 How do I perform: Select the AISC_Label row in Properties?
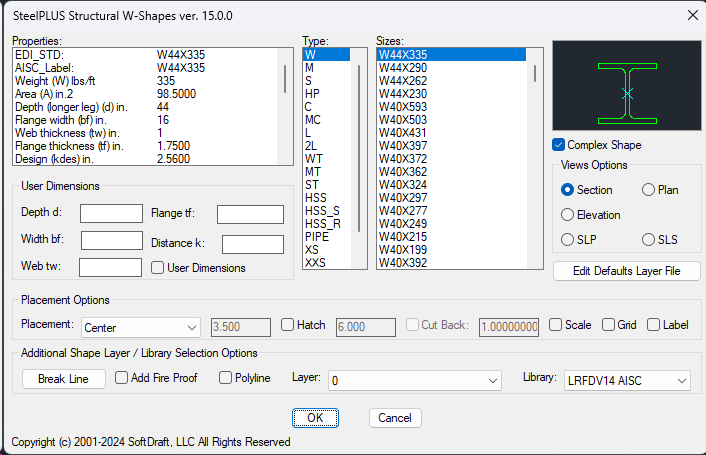(x=145, y=68)
